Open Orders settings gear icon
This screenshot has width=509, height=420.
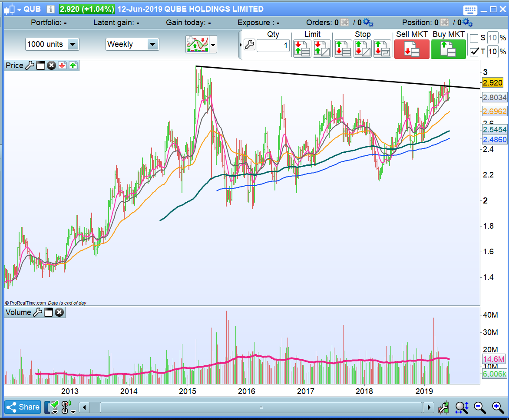click(368, 23)
